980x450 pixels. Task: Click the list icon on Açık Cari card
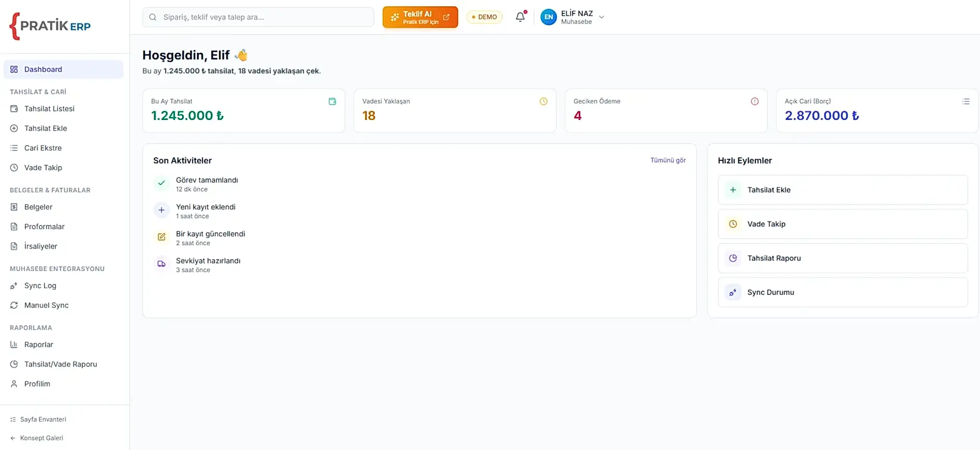coord(966,101)
